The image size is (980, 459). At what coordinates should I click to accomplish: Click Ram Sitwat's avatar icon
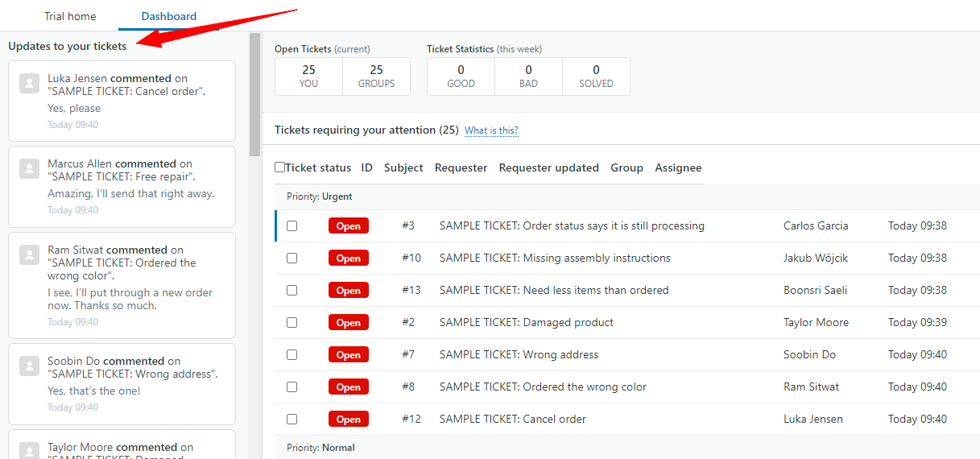pyautogui.click(x=30, y=254)
